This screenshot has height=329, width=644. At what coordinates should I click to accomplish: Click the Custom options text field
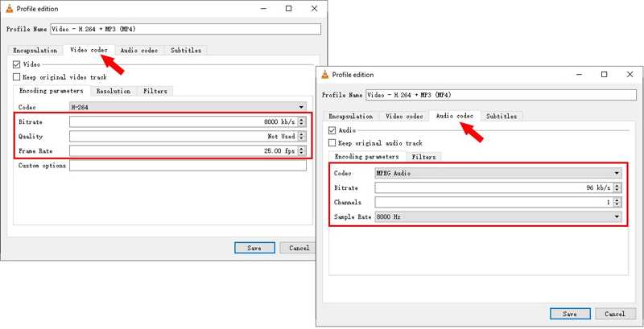187,166
